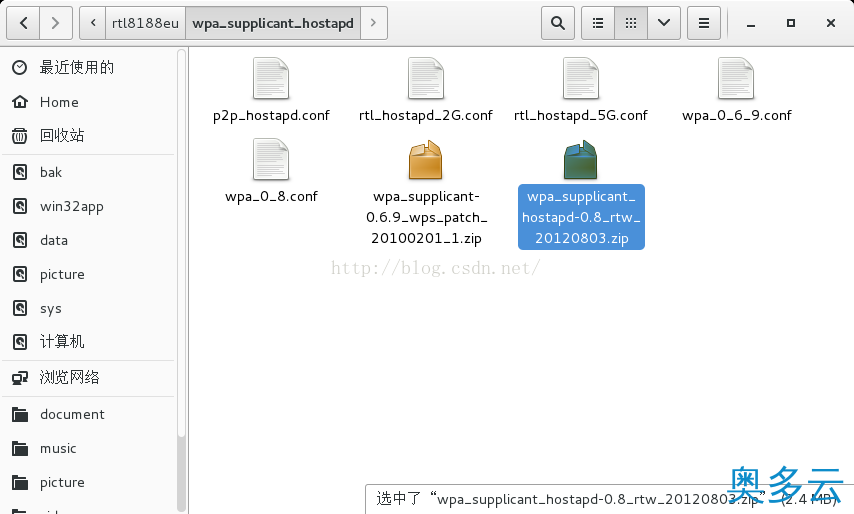Image resolution: width=854 pixels, height=514 pixels.
Task: Click the highlighted wpa_supplicant_hostapd-0.8_rtw_20120803.zip label
Action: 581,217
